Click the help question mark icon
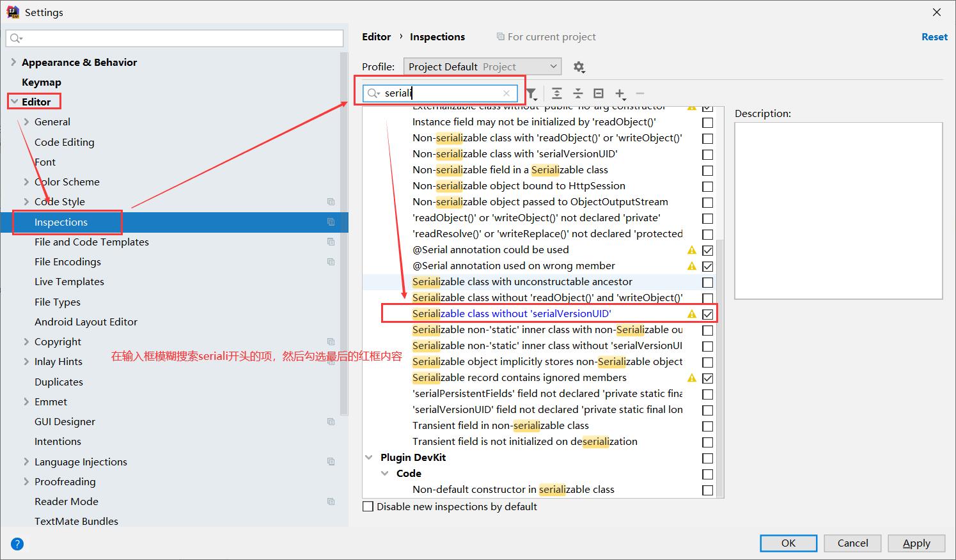The height and width of the screenshot is (560, 956). pyautogui.click(x=17, y=544)
